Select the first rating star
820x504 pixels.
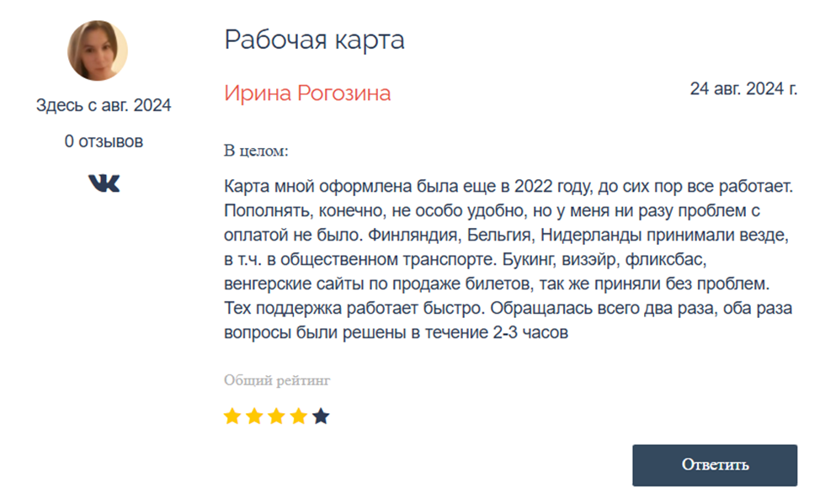tap(232, 416)
